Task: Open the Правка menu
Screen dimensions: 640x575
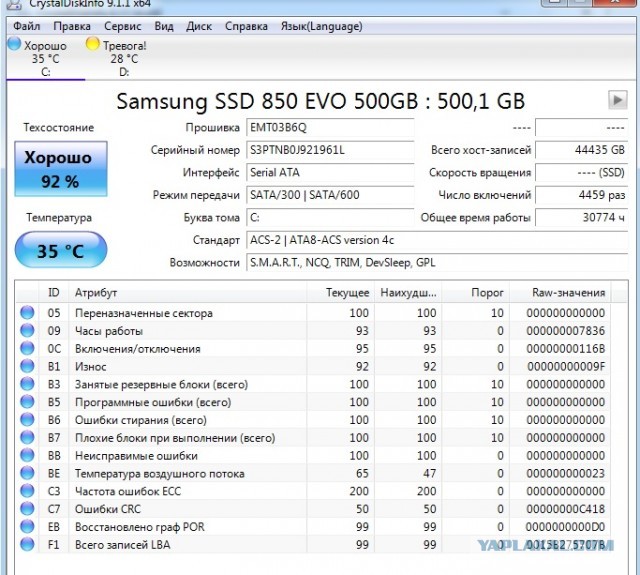Action: click(72, 27)
